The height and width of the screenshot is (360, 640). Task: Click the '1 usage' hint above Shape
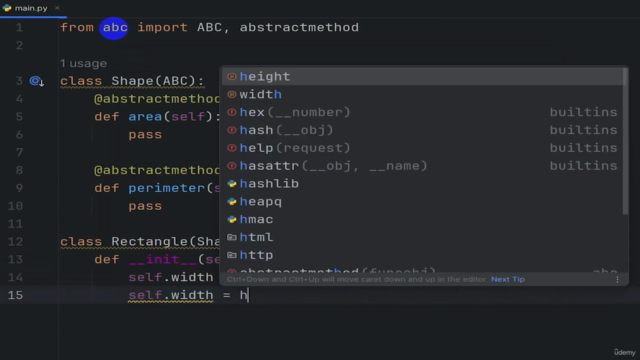click(83, 64)
